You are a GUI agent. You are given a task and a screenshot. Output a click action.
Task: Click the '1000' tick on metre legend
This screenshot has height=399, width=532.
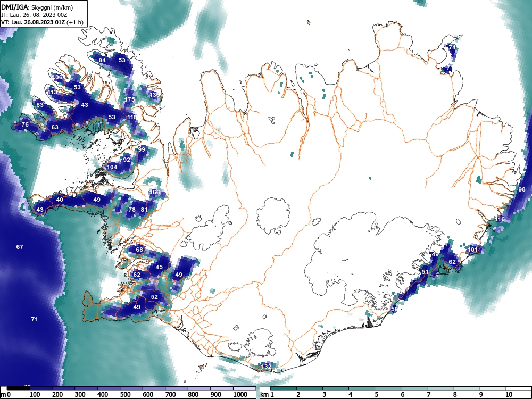click(240, 394)
